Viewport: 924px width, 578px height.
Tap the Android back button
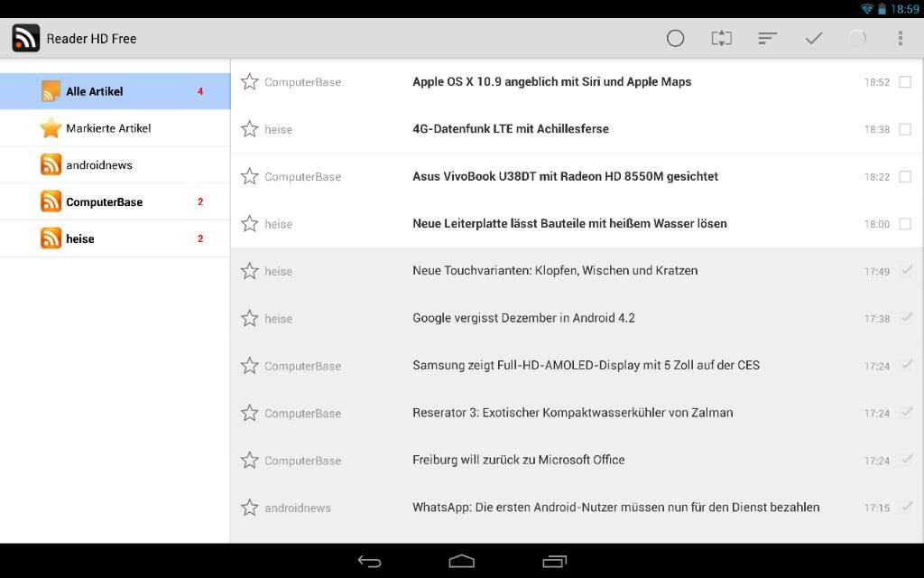[x=369, y=562]
